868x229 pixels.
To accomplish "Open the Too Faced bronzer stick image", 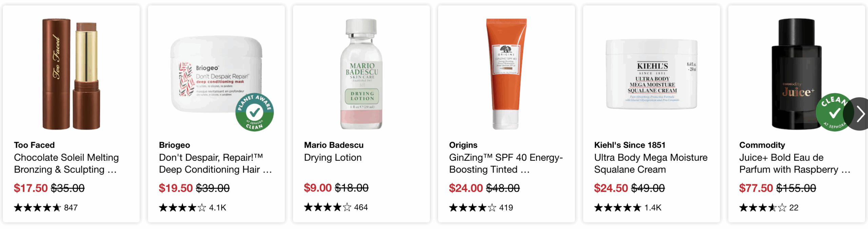I will coord(71,74).
